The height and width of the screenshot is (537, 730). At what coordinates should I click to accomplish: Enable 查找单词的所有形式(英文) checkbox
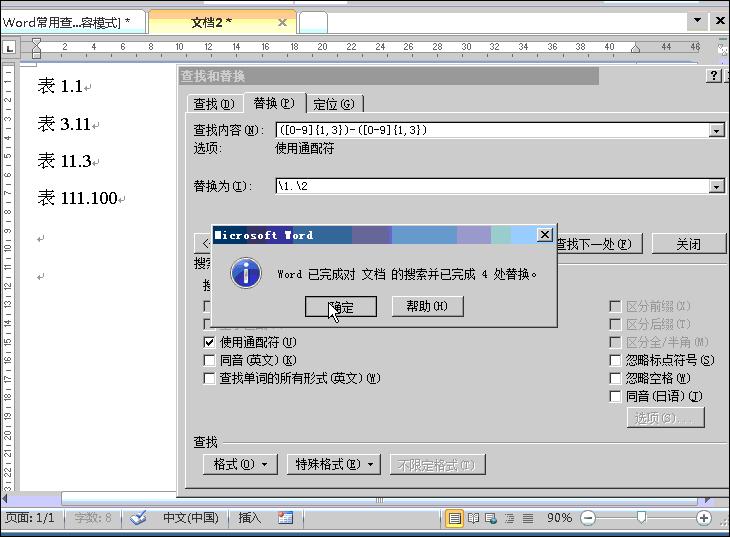209,378
